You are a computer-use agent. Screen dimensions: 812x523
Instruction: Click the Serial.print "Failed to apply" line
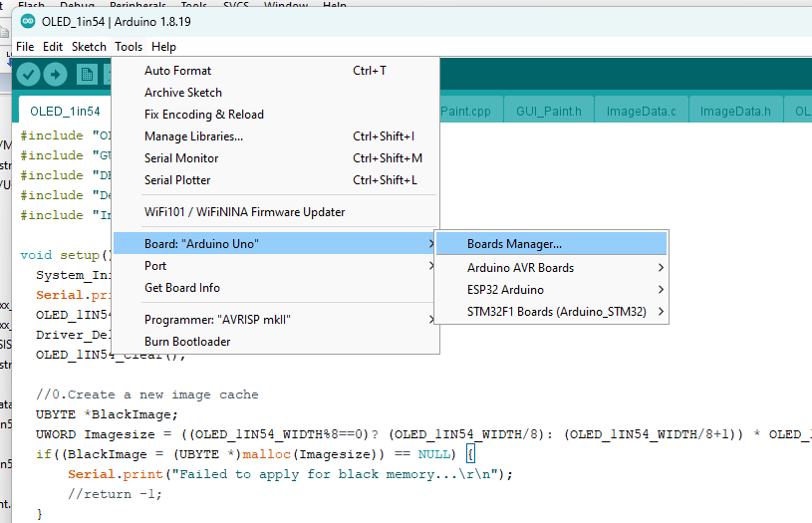[290, 474]
